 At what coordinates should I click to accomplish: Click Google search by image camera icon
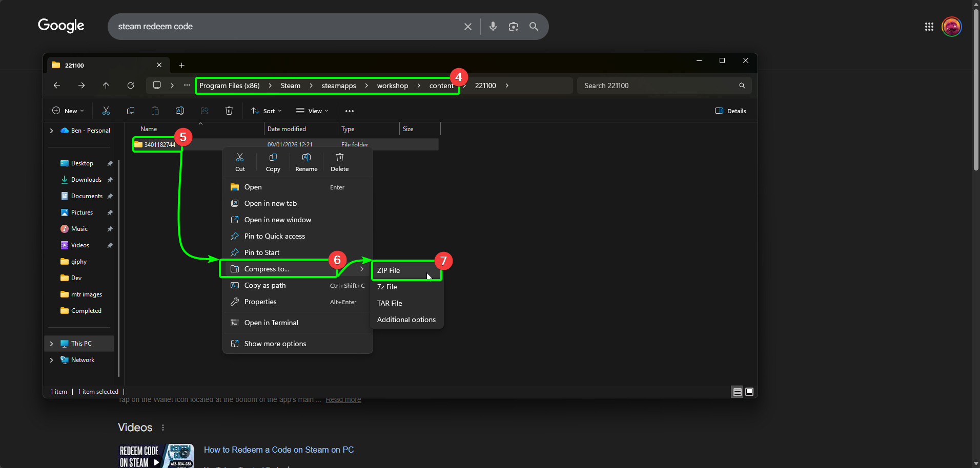point(513,27)
